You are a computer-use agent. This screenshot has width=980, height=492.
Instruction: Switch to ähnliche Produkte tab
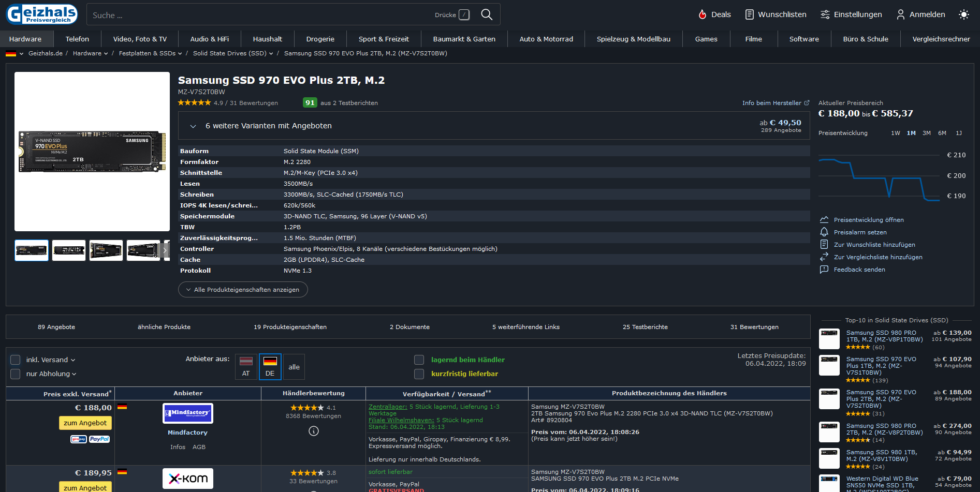point(164,327)
